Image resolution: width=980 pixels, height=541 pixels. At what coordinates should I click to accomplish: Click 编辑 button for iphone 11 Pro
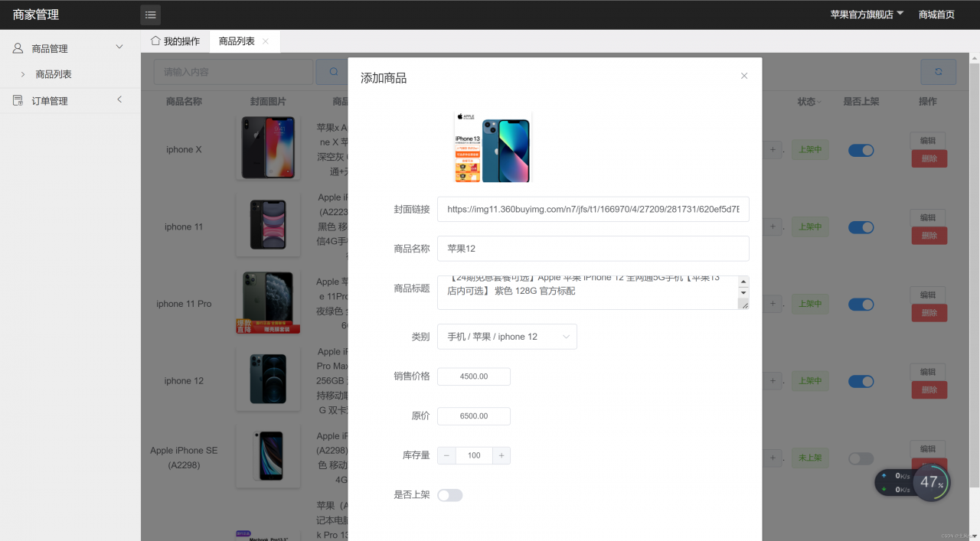pyautogui.click(x=928, y=295)
